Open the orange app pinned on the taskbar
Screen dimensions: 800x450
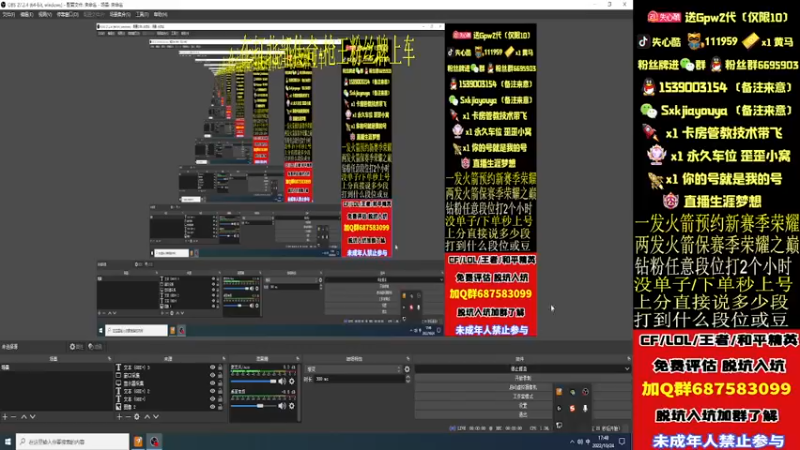coord(138,441)
